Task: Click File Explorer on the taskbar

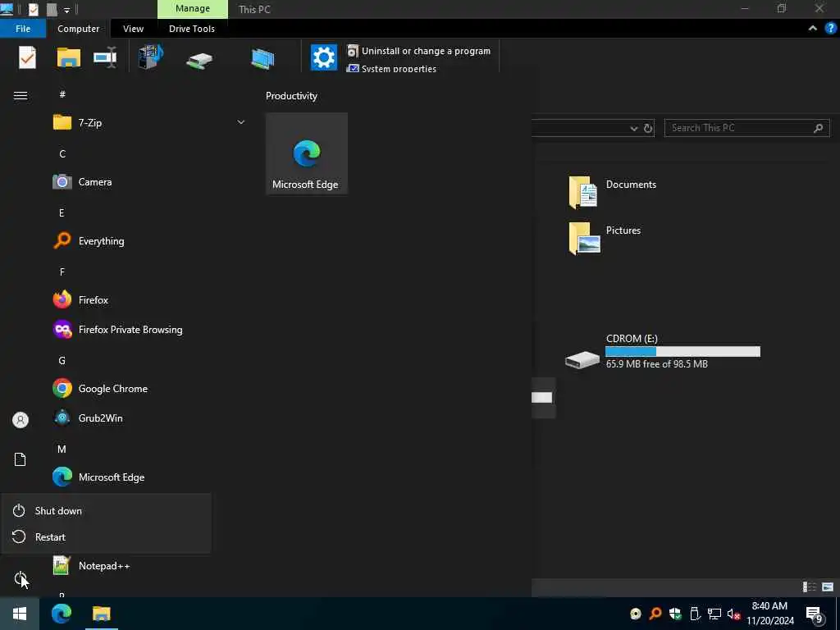Action: 101,614
